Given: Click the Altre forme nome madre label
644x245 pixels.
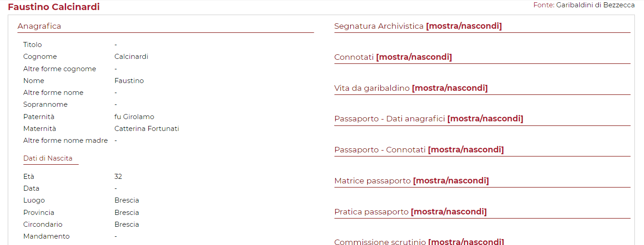Looking at the screenshot, I should pyautogui.click(x=65, y=141).
